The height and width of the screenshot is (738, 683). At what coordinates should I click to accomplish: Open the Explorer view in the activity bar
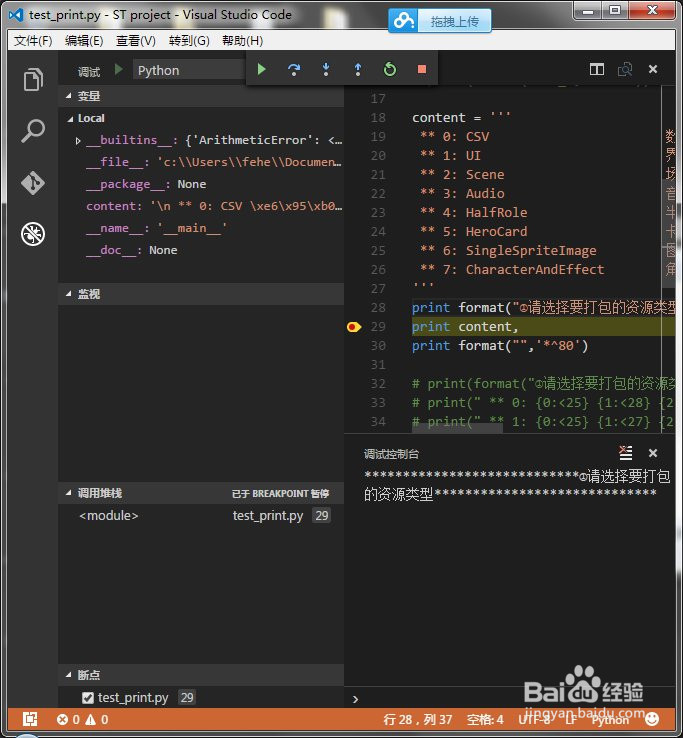click(x=33, y=79)
